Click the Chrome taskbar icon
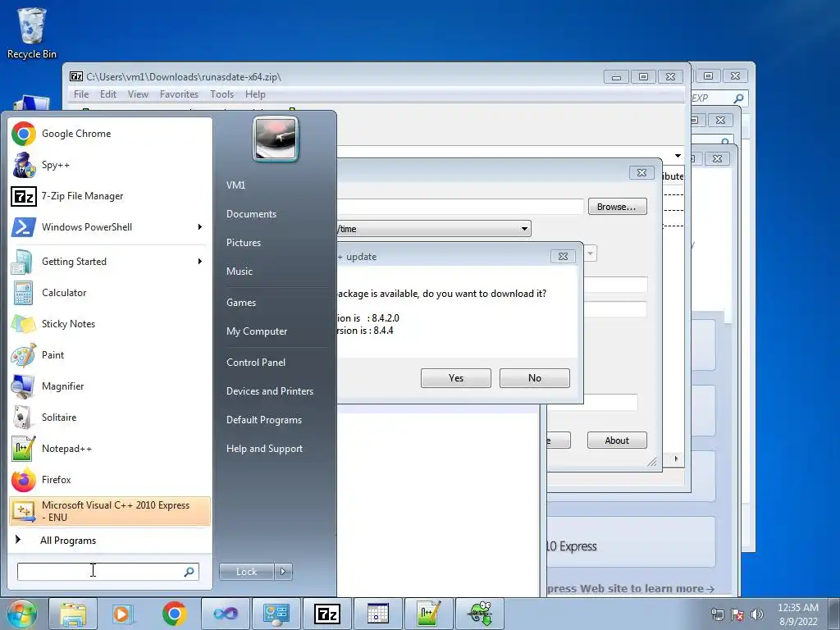This screenshot has width=840, height=630. pyautogui.click(x=174, y=614)
